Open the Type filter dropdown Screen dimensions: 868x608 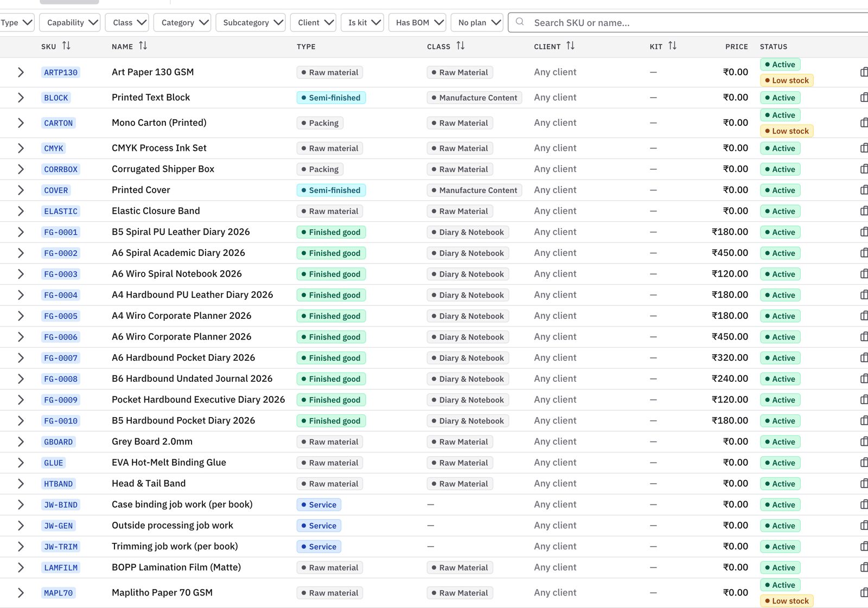16,22
